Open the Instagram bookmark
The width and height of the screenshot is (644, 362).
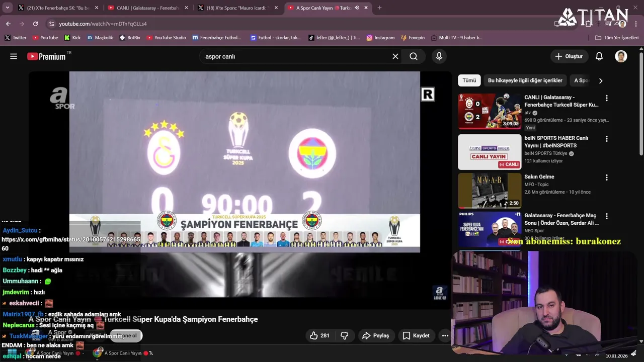pos(380,38)
